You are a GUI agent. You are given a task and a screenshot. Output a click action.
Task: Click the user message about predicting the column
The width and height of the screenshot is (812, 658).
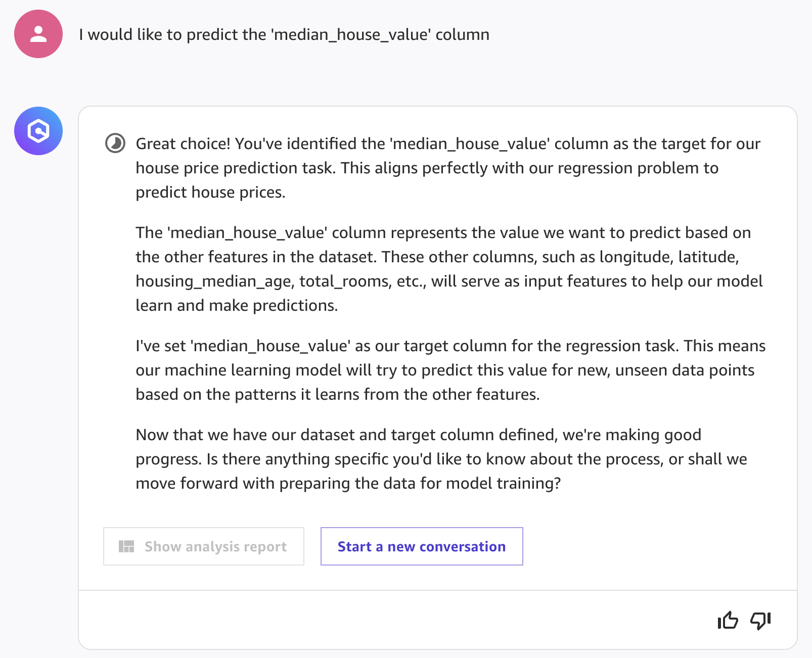(x=284, y=34)
